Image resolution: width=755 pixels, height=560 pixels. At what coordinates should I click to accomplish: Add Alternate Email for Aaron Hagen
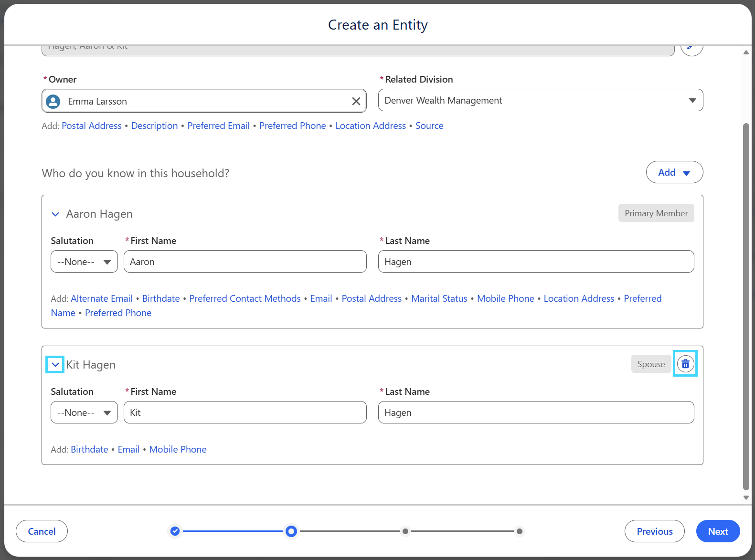[x=102, y=298]
